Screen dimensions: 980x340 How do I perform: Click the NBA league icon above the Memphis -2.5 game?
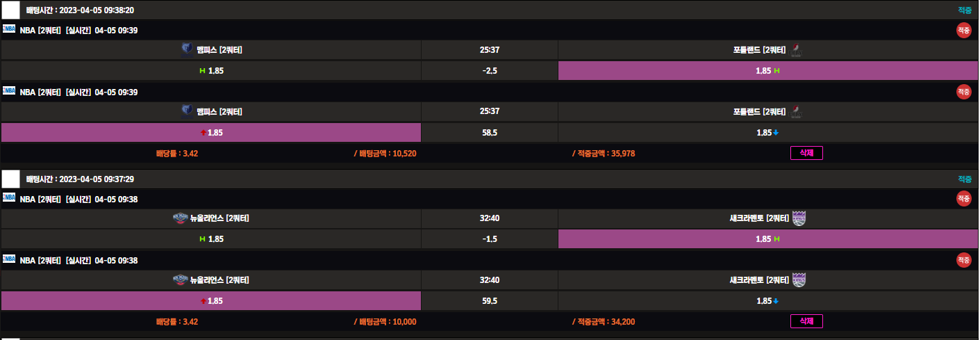click(9, 29)
